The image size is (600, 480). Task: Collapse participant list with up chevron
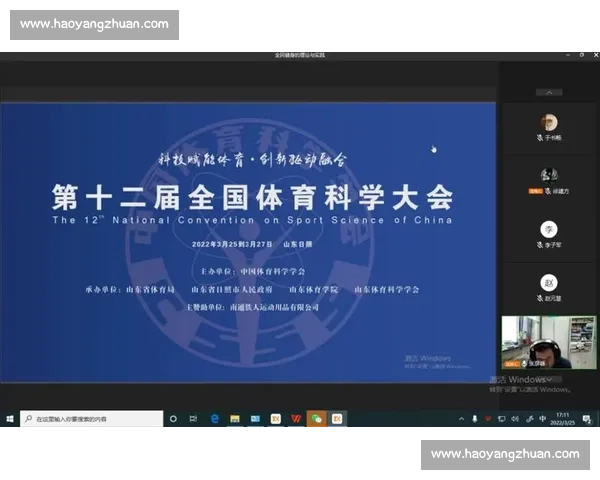click(x=549, y=92)
